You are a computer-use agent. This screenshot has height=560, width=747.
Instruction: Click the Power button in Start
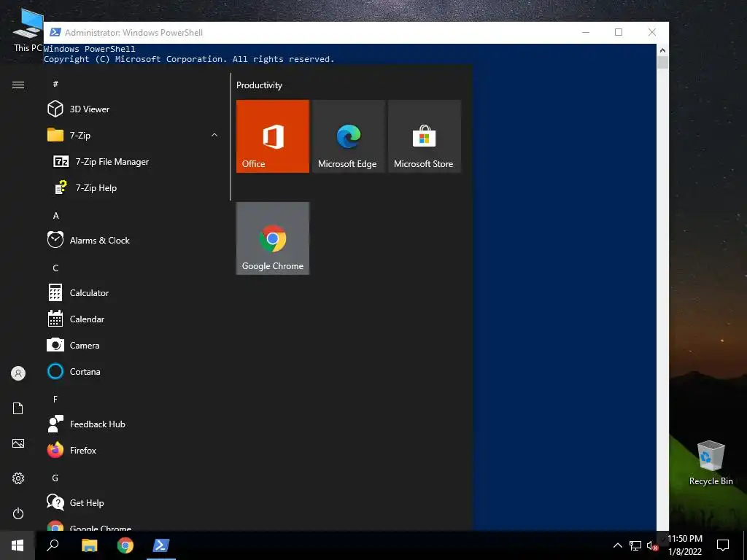pos(18,513)
